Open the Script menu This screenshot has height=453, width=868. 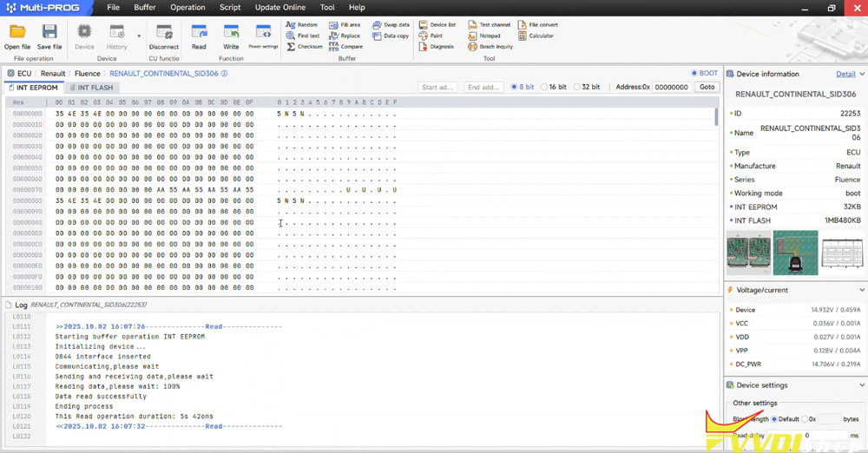(x=230, y=7)
